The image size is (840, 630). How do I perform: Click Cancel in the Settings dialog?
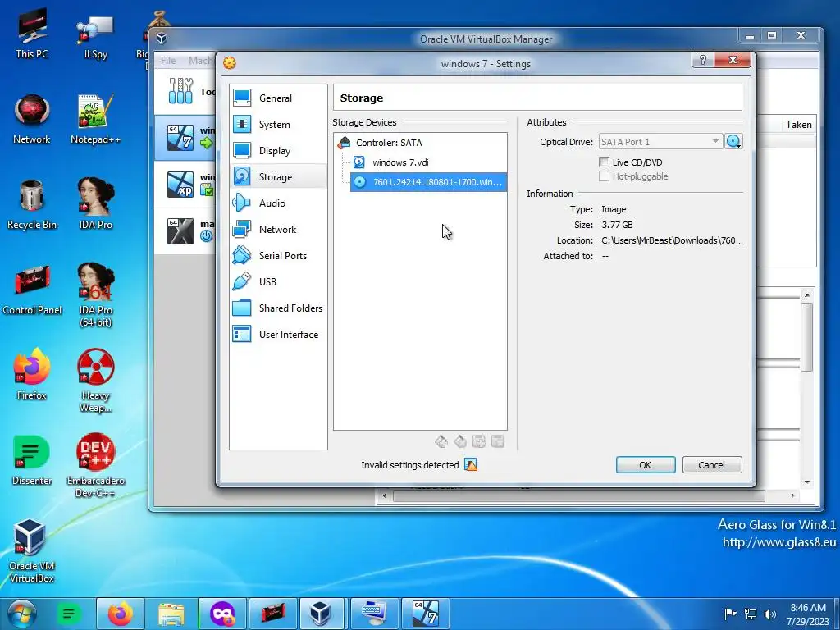(x=712, y=465)
